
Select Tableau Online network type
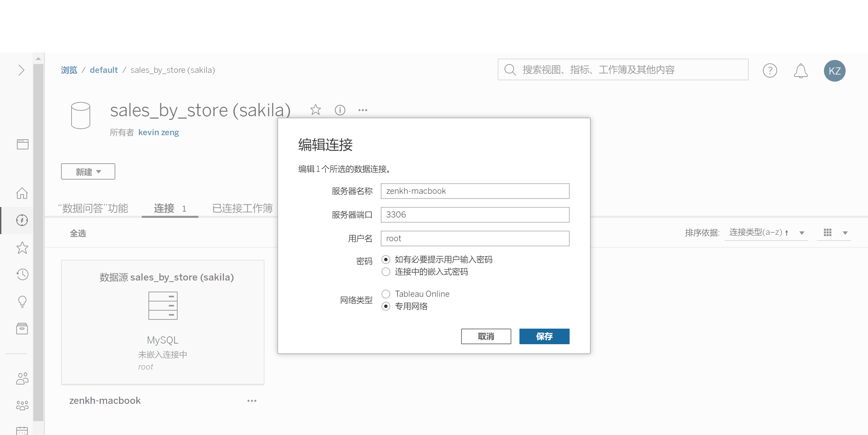(x=386, y=294)
